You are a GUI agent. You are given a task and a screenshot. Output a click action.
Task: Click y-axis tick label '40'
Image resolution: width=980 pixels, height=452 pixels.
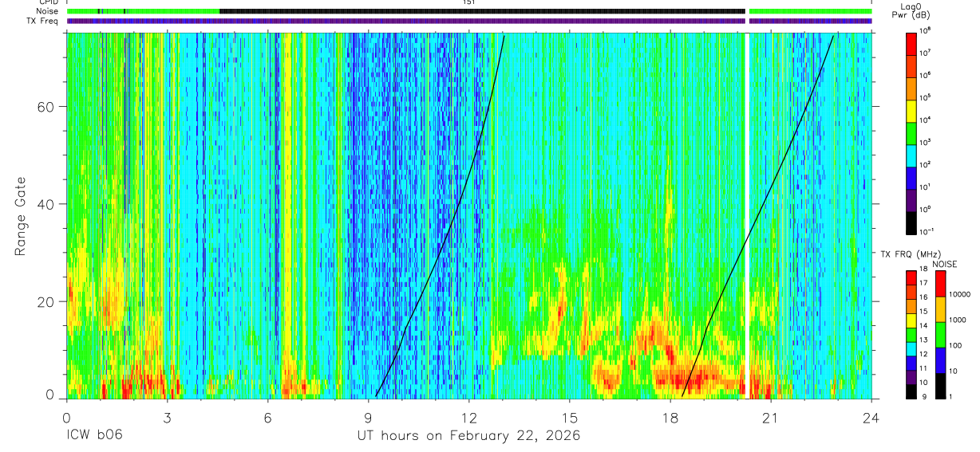click(x=45, y=204)
